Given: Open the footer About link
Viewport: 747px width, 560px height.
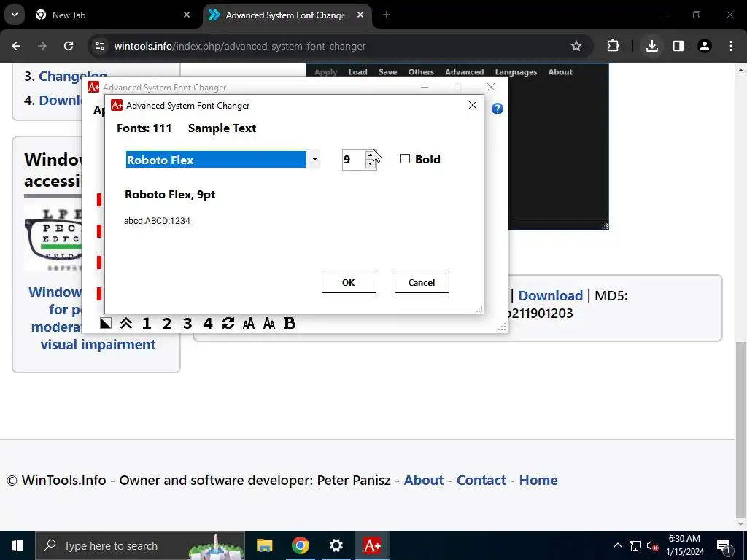Looking at the screenshot, I should 424,480.
